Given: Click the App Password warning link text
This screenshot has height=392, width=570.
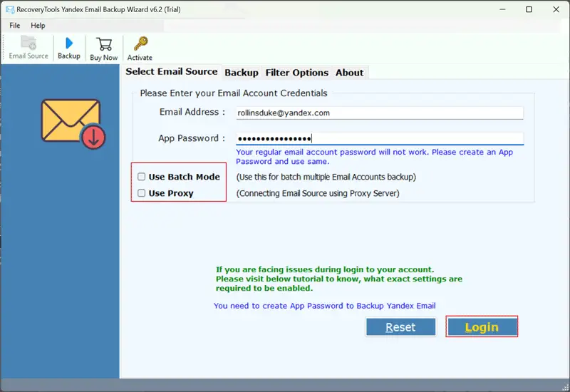Looking at the screenshot, I should pos(375,157).
